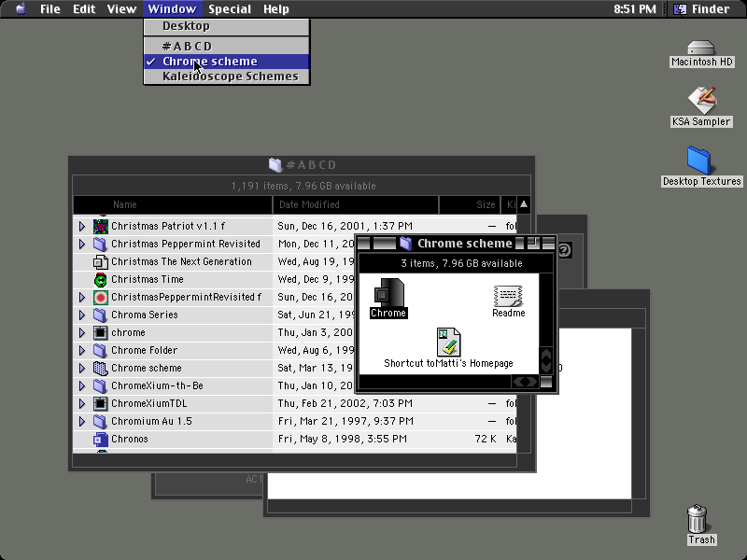Collapse the Chrome scheme window with windowshade box
This screenshot has width=747, height=560.
tap(548, 244)
